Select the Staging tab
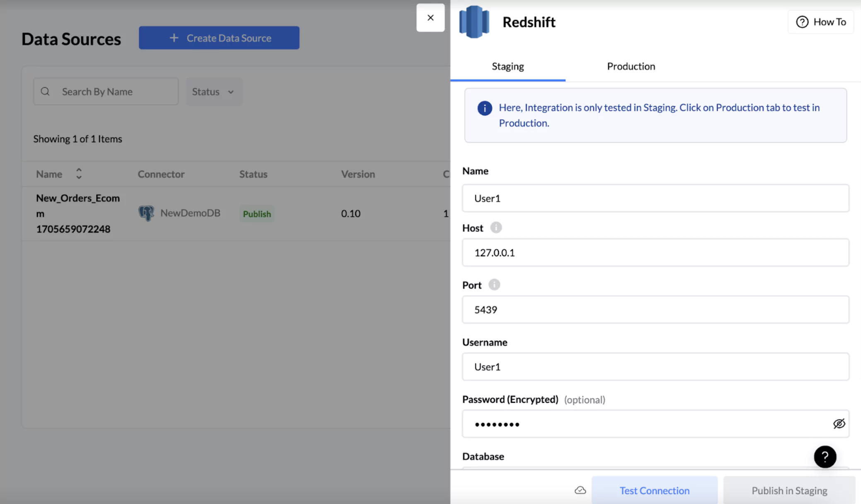861x504 pixels. pos(508,66)
